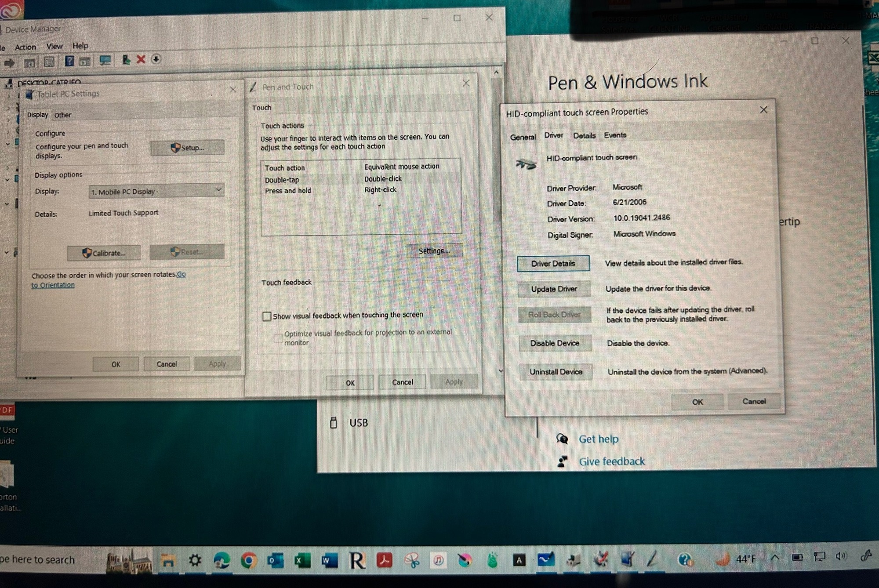879x588 pixels.
Task: Click the red X uninstall device toolbar icon
Action: click(x=141, y=60)
